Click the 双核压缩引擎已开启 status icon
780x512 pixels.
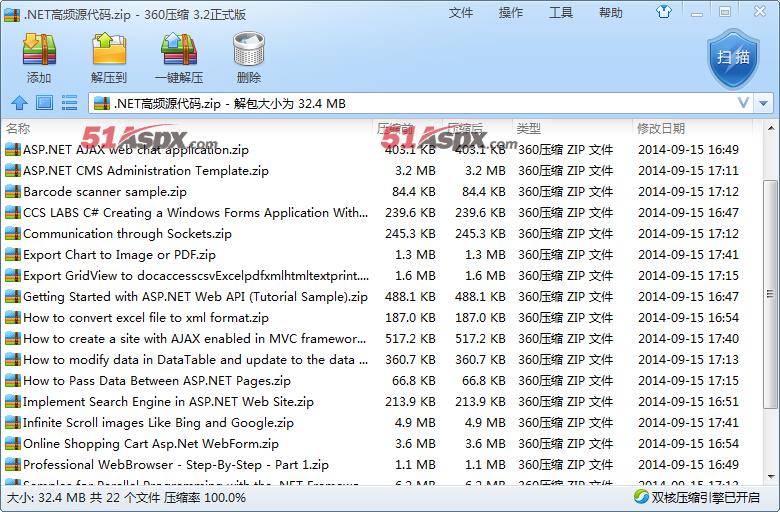(x=642, y=497)
